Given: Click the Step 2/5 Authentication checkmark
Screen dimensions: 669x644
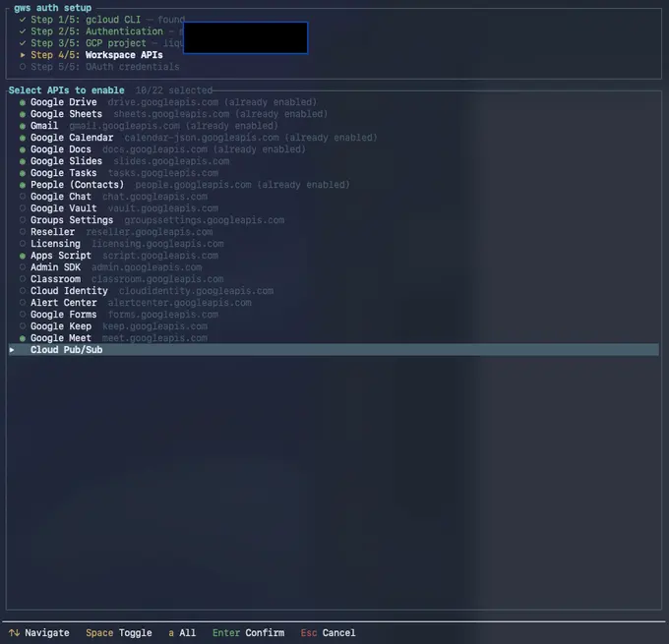Looking at the screenshot, I should pyautogui.click(x=23, y=31).
